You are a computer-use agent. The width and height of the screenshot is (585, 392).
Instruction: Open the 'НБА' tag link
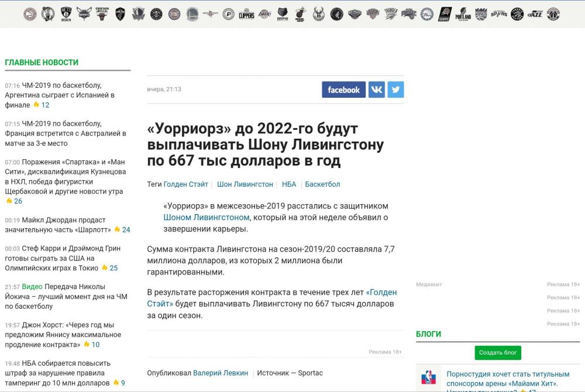(x=288, y=184)
